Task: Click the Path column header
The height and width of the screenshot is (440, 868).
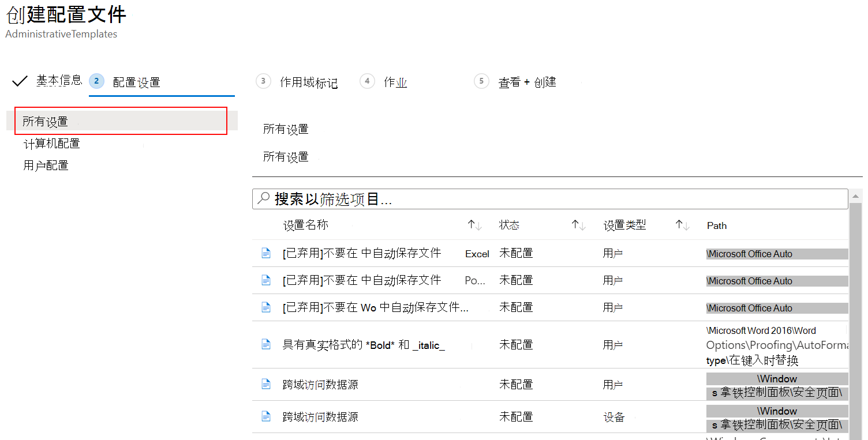Action: (717, 225)
